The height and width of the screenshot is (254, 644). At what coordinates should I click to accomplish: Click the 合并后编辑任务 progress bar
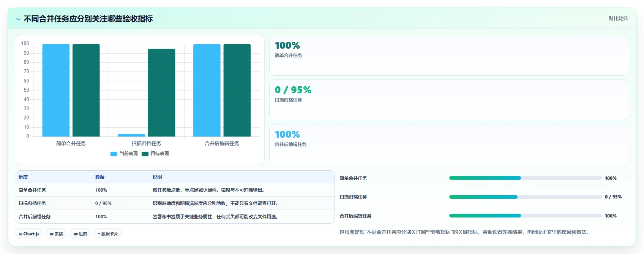(525, 216)
